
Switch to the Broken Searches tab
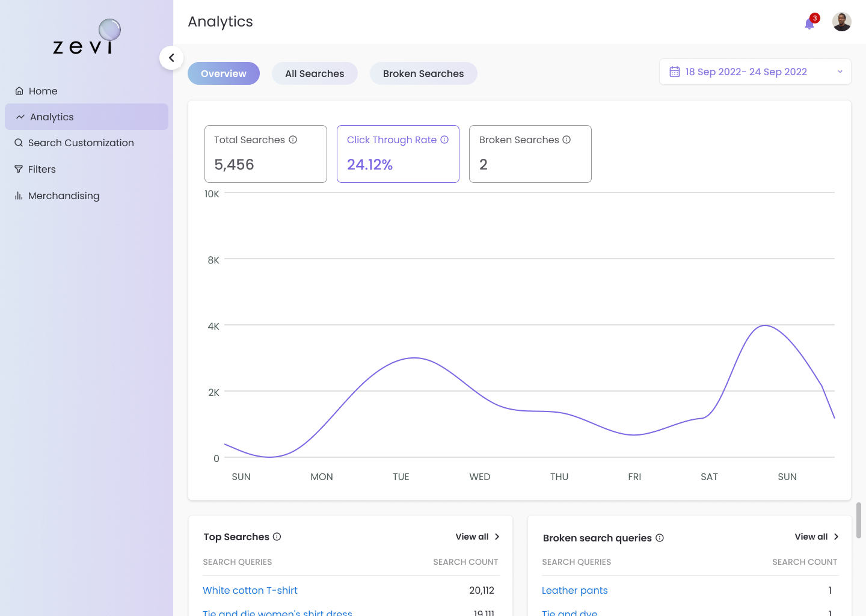pyautogui.click(x=423, y=73)
